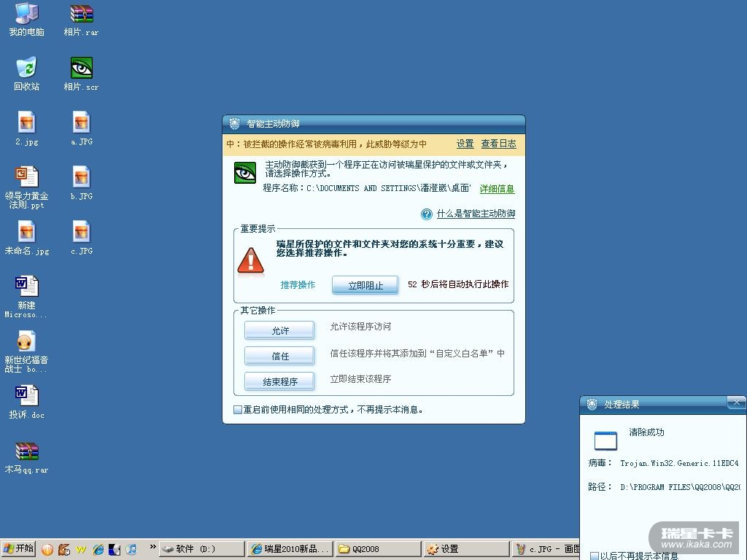
Task: Launch the black-and-white quick launch icon
Action: [115, 550]
